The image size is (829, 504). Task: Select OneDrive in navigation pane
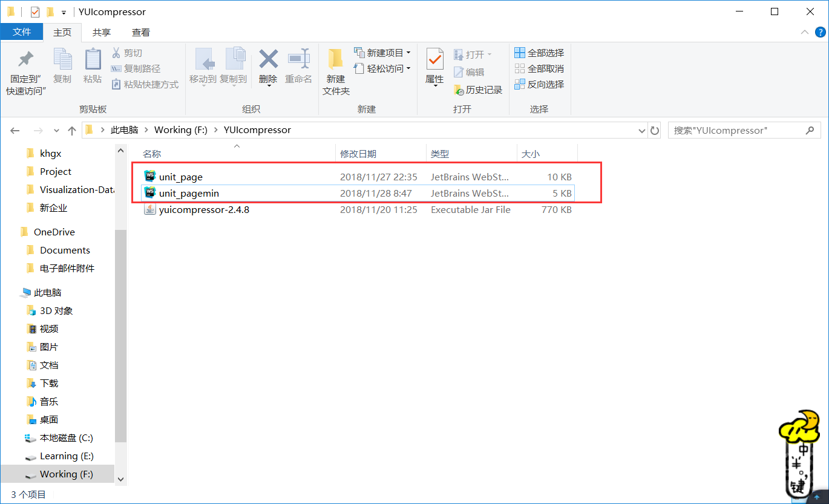[x=54, y=232]
